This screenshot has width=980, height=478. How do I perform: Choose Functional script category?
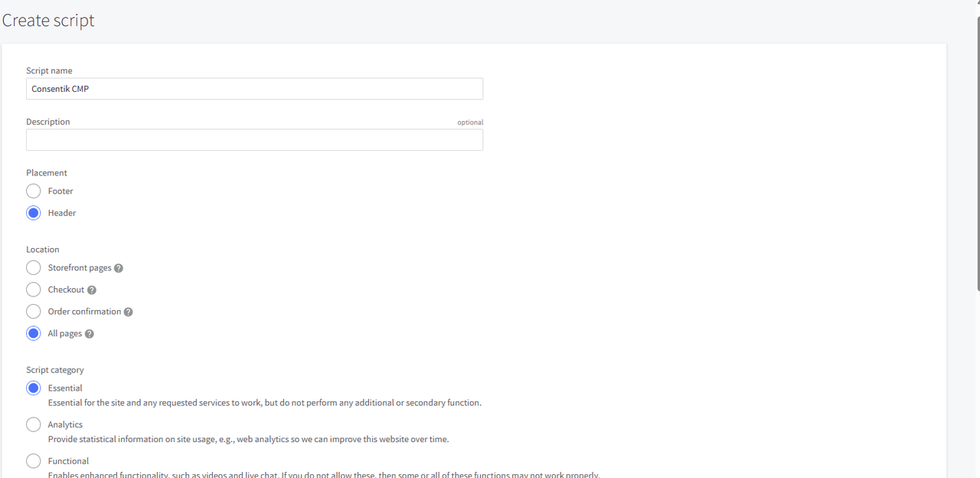tap(34, 461)
